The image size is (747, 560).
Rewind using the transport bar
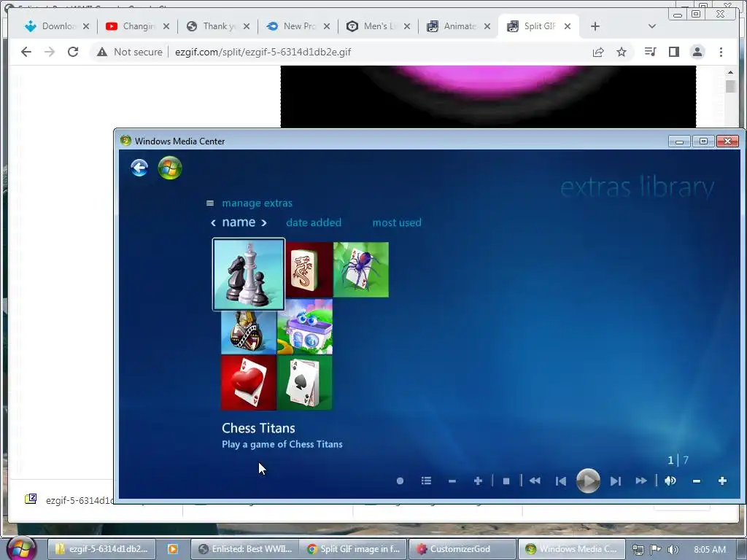pyautogui.click(x=535, y=481)
